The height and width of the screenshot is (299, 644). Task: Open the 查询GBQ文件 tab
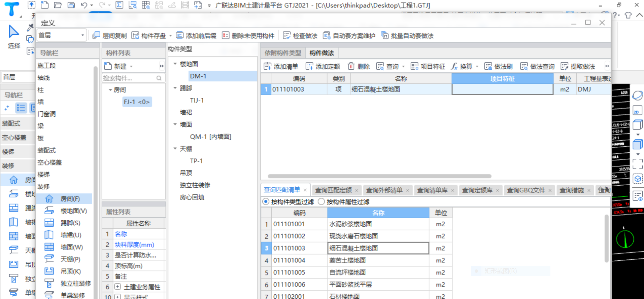(526, 190)
